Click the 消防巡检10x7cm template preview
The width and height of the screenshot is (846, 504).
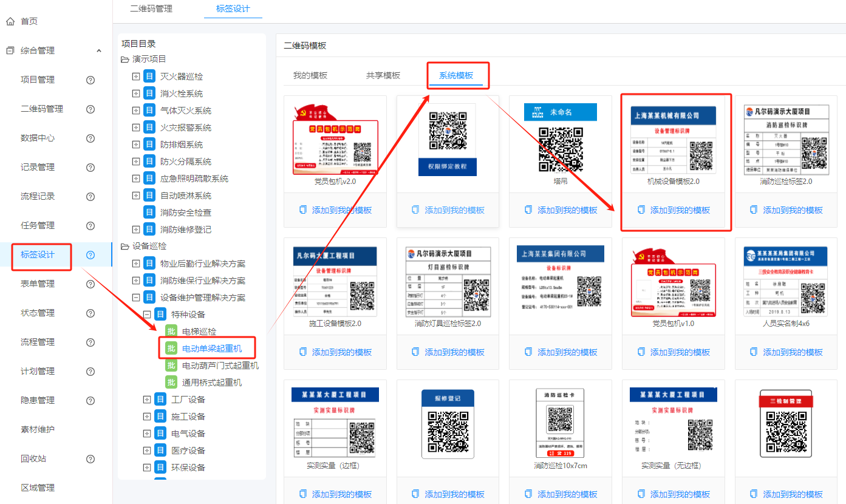coord(560,422)
